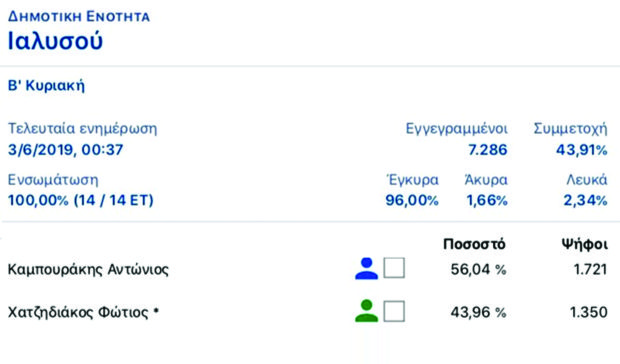Screen dimensions: 620x364
Task: Tick the checkbox next to Καμπουράκης Αντώνιος
Action: 394,268
